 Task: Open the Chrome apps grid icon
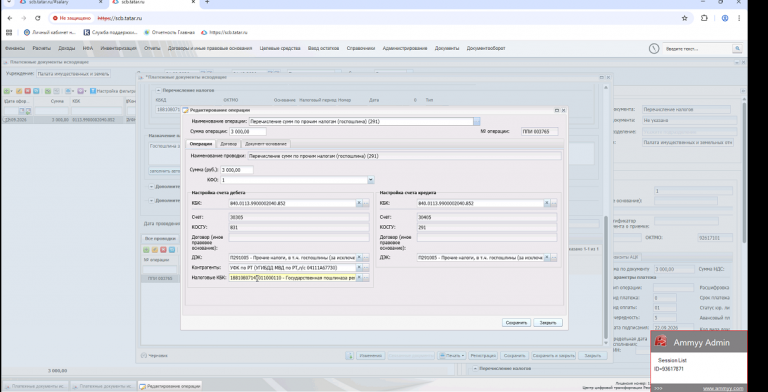point(9,32)
